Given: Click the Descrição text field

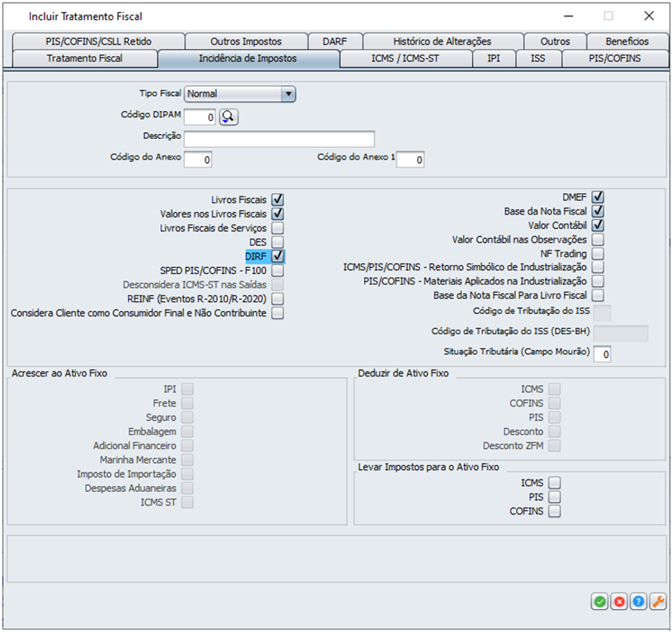Looking at the screenshot, I should [x=279, y=139].
